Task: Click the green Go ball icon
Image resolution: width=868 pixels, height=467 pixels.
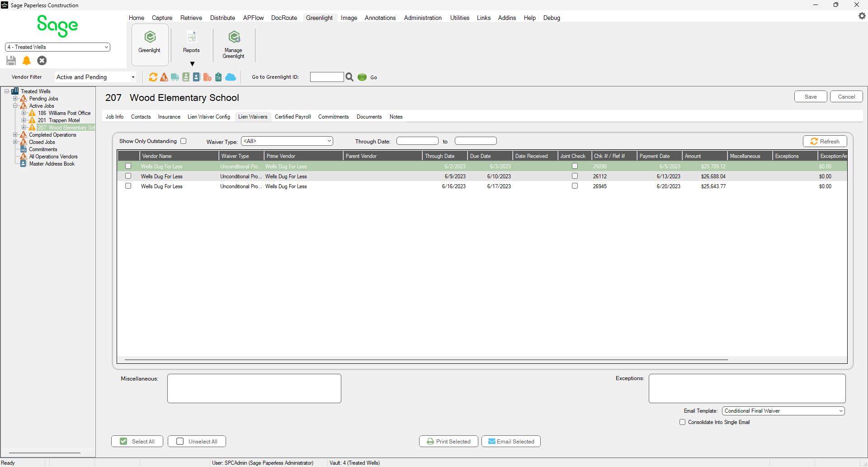Action: click(x=362, y=77)
